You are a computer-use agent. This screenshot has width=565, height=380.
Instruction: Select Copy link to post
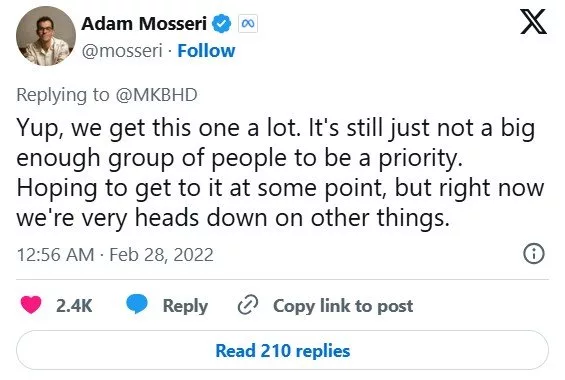[343, 306]
